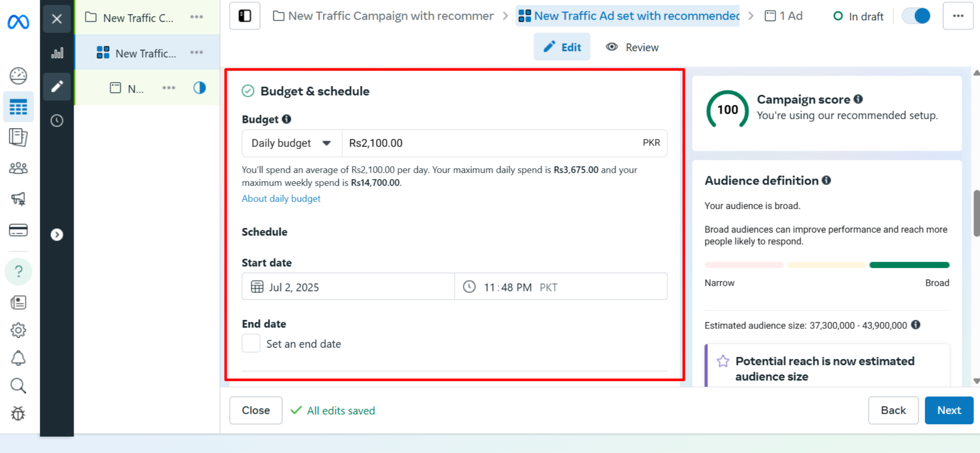Click the Next button
This screenshot has height=453, width=980.
click(x=949, y=410)
